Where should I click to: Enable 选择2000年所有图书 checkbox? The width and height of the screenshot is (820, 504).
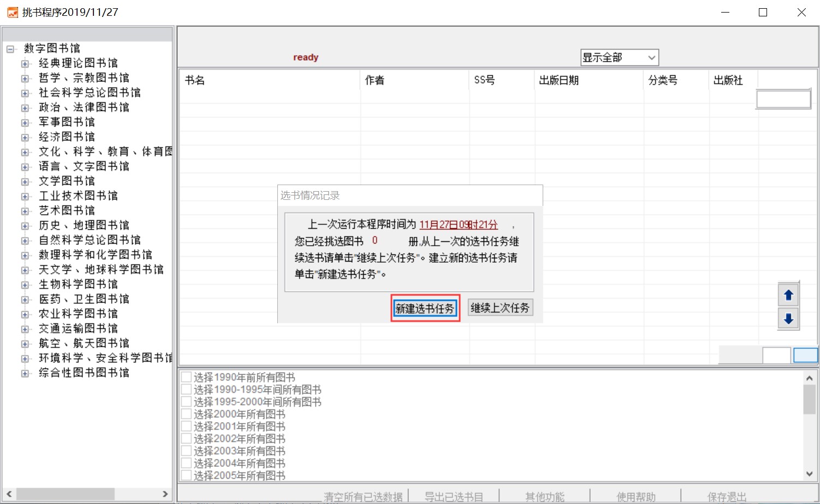[186, 414]
